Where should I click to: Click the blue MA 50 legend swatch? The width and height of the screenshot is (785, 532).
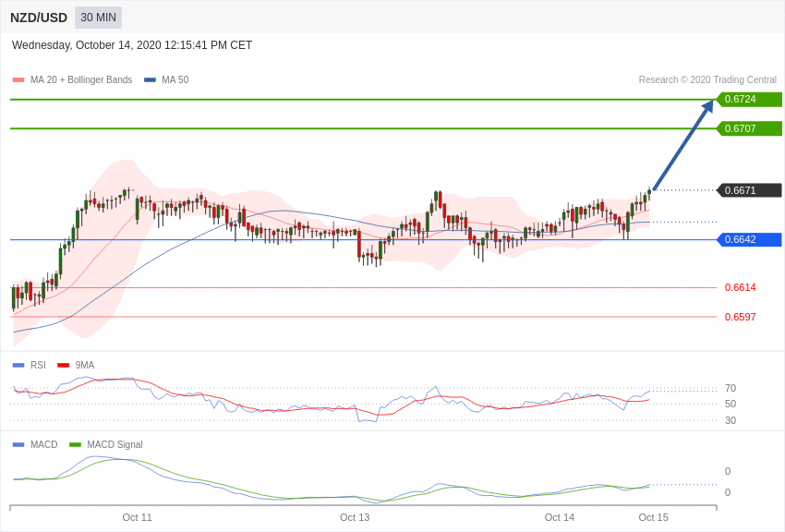pyautogui.click(x=150, y=80)
